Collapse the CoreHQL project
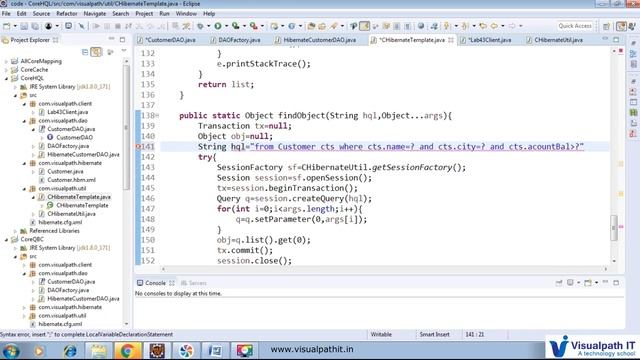This screenshot has width=640, height=360. 6,78
